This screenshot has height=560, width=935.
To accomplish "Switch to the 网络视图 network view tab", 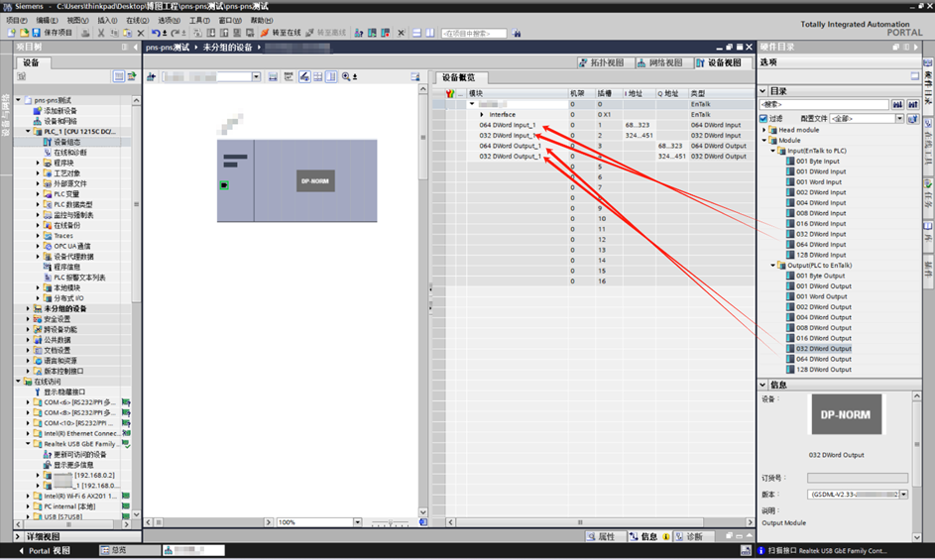I will [x=660, y=62].
